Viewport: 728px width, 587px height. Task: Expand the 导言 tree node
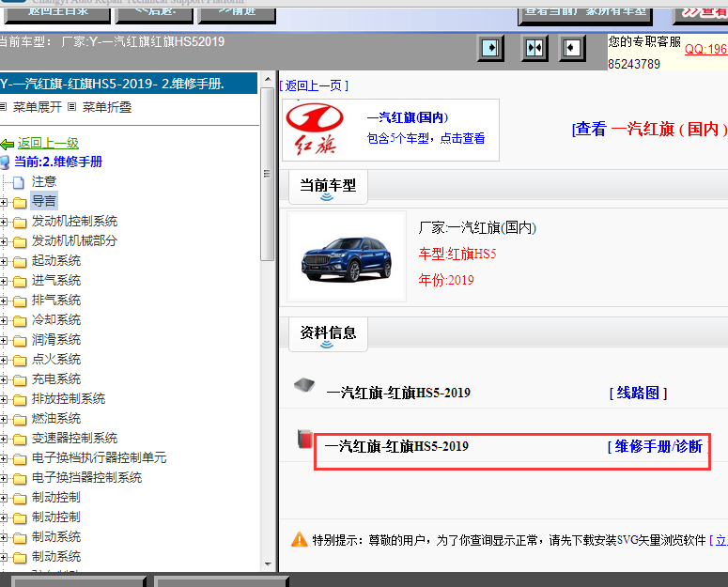(3, 202)
